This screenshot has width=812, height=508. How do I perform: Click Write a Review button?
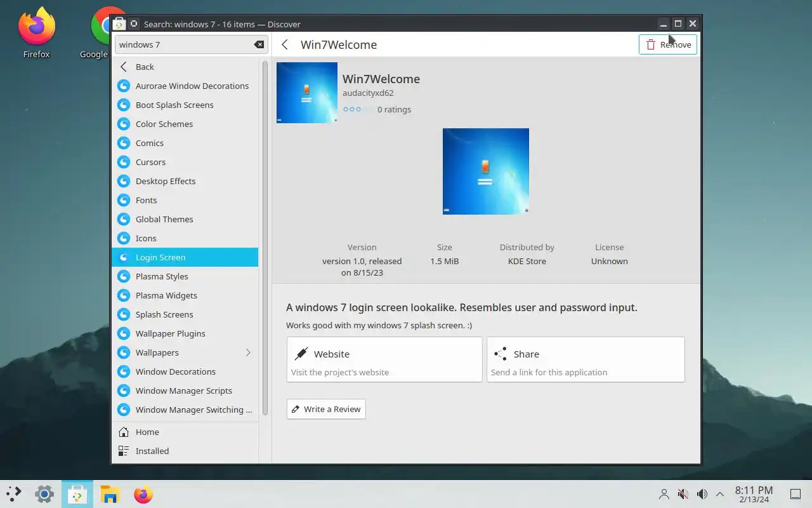[x=326, y=409]
